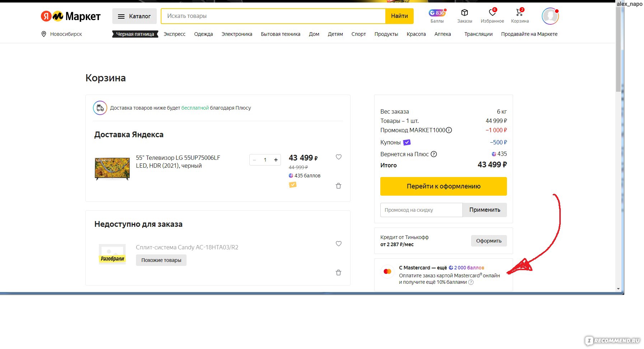Open Сплит-система Candy AC-18HTA03/R2 link
This screenshot has width=644, height=349.
click(187, 247)
